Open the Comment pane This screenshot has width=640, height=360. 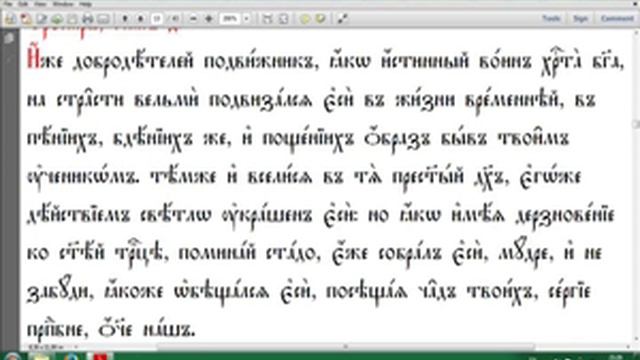pos(617,19)
